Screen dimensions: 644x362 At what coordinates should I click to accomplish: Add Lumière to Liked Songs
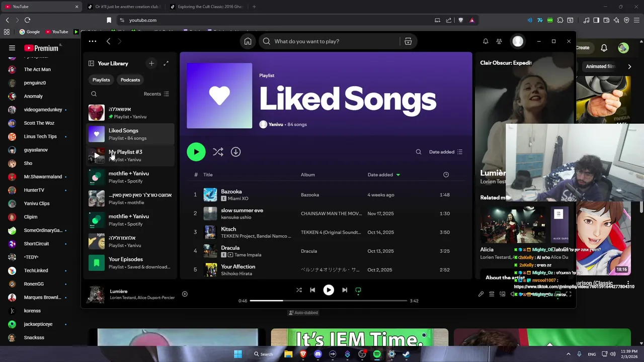(185, 294)
